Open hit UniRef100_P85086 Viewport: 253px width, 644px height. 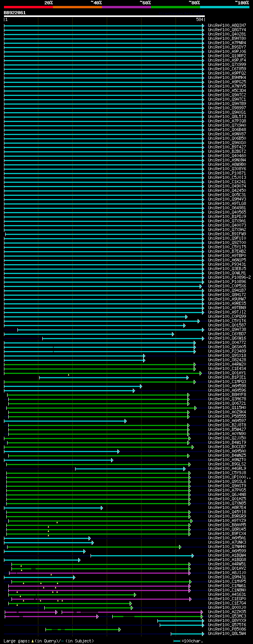227,629
